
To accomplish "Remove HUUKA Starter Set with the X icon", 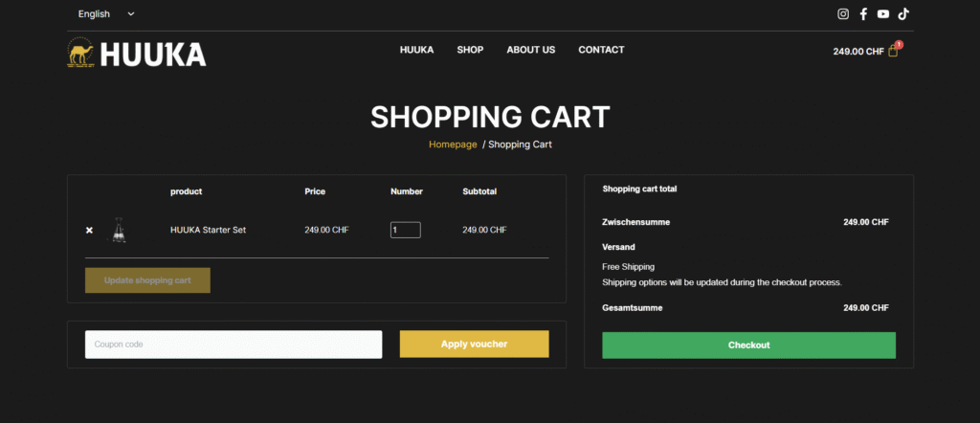I will [x=89, y=231].
